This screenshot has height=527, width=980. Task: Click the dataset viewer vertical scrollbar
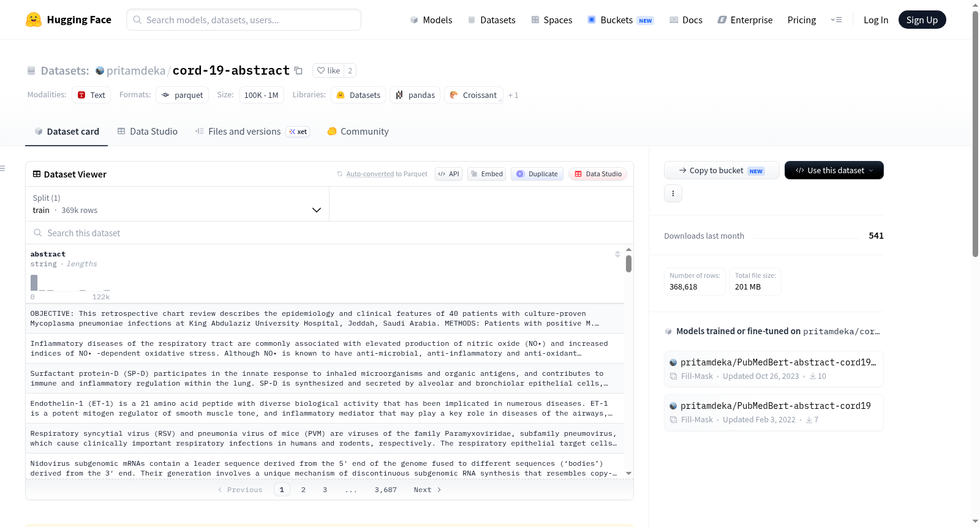click(628, 264)
